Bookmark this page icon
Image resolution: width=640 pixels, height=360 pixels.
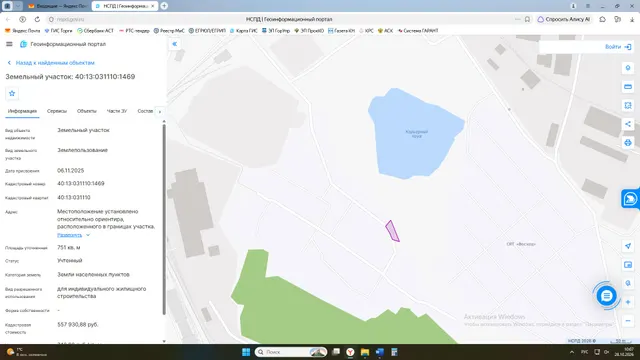pyautogui.click(x=527, y=19)
